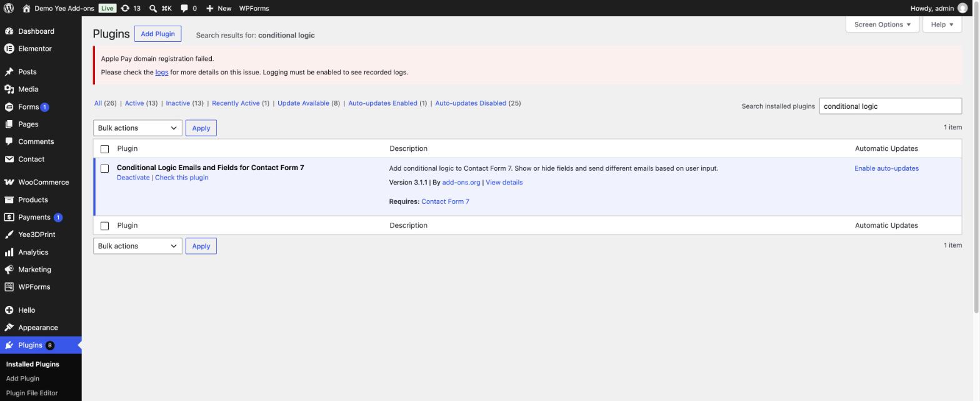The image size is (980, 401).
Task: Open the Products sidebar icon
Action: coord(9,200)
